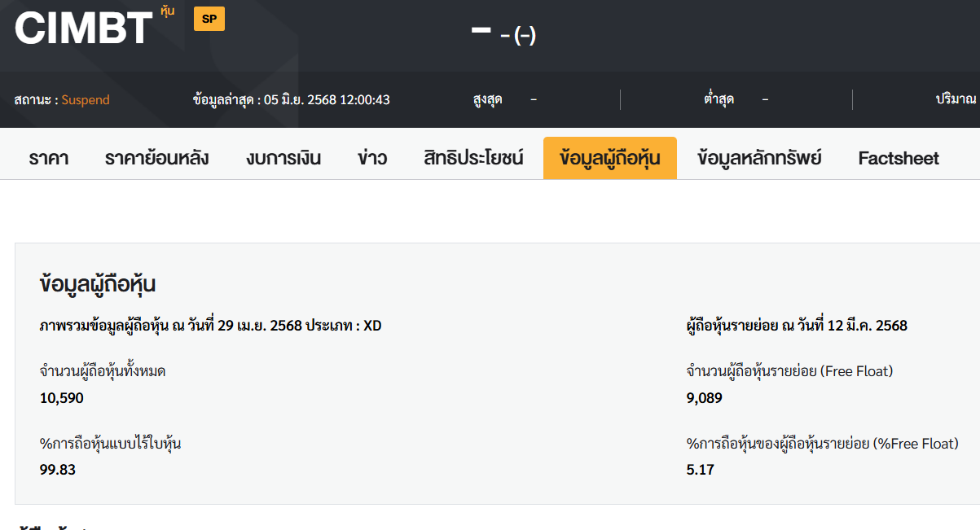980x530 pixels.
Task: Click the SP sign badge
Action: tap(209, 19)
